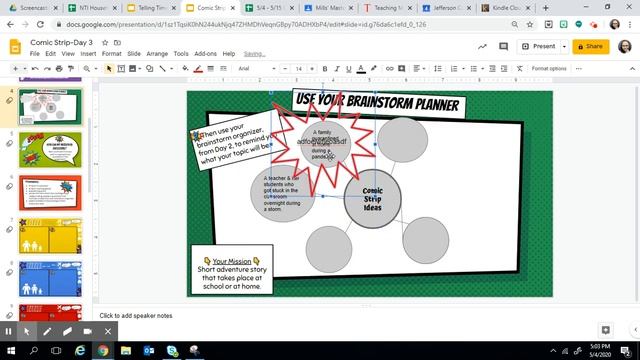Collapse the menus with the up chevron
This screenshot has width=640, height=360.
tap(632, 69)
